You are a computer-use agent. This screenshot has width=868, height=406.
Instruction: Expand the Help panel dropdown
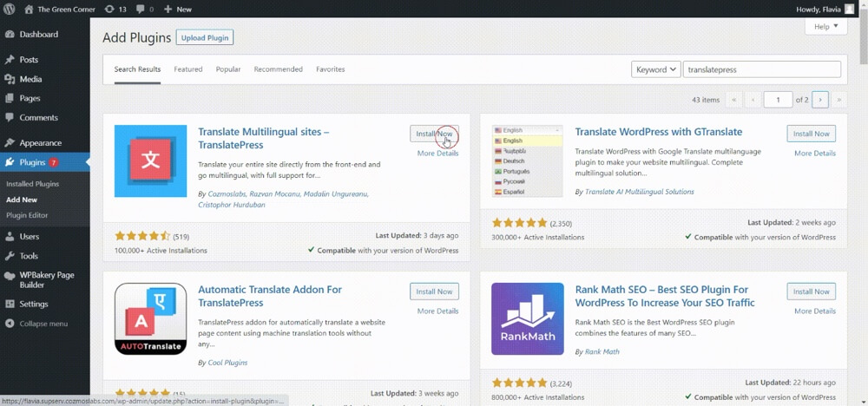[x=825, y=27]
